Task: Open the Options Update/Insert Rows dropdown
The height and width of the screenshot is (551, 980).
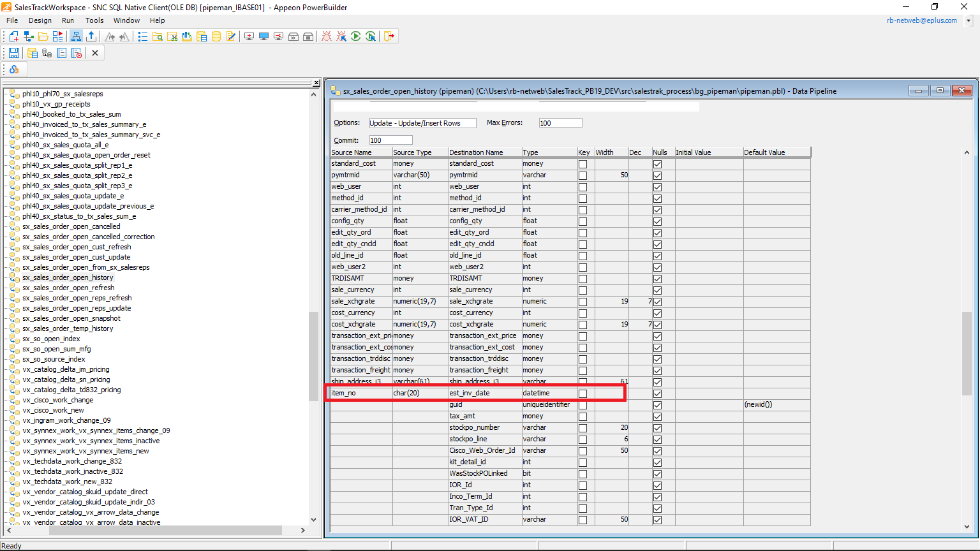Action: [x=422, y=123]
